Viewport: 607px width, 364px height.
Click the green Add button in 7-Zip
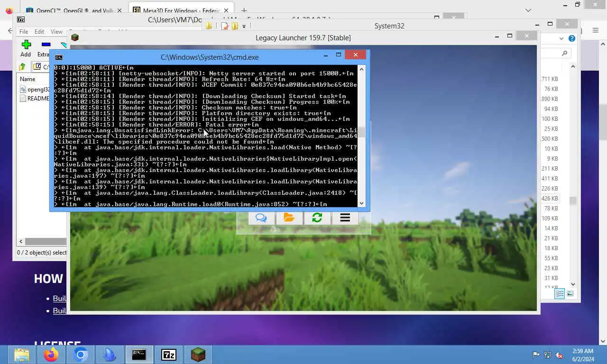pyautogui.click(x=26, y=48)
